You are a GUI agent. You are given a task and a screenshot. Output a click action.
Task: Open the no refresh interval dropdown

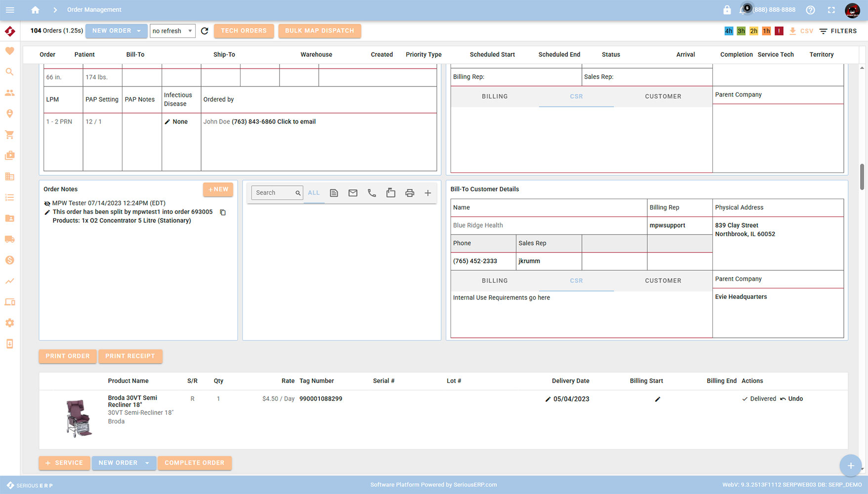click(172, 31)
